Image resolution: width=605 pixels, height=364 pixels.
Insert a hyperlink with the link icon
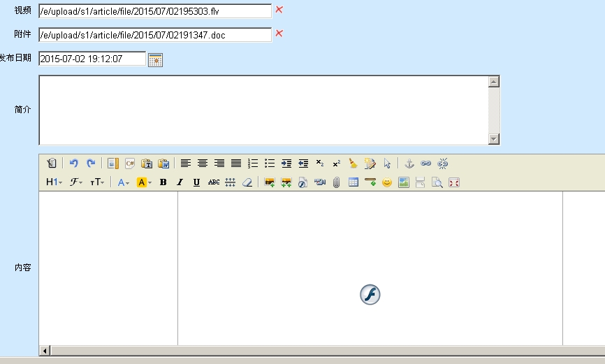pyautogui.click(x=426, y=163)
